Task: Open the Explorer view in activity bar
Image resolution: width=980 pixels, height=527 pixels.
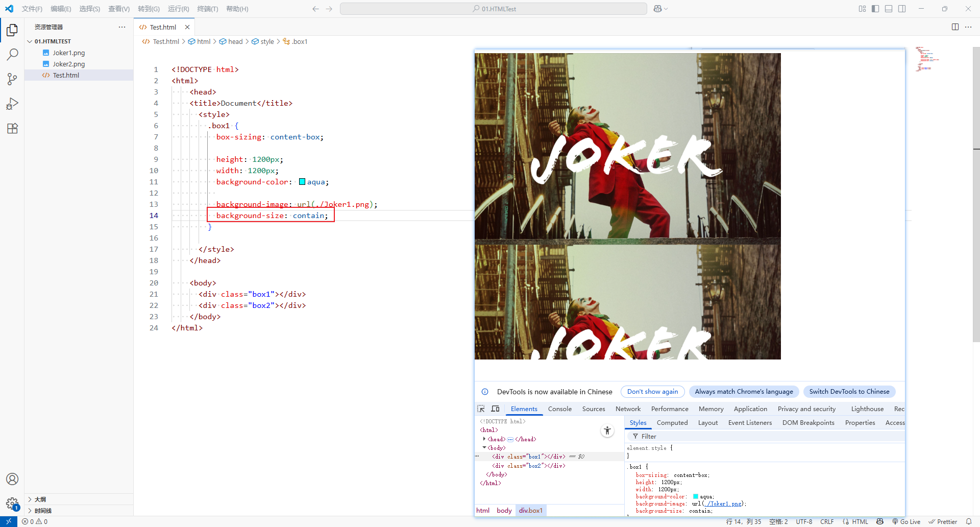Action: click(12, 30)
